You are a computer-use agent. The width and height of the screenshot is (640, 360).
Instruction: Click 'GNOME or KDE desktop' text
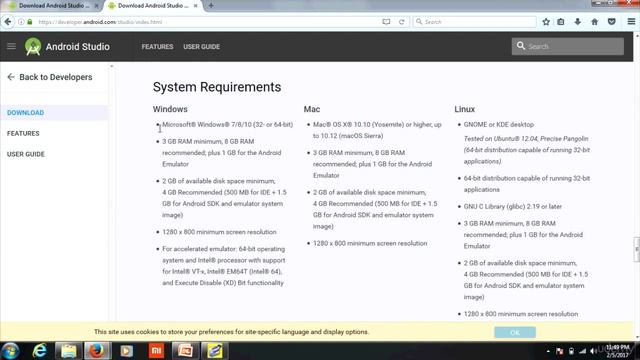pyautogui.click(x=498, y=124)
